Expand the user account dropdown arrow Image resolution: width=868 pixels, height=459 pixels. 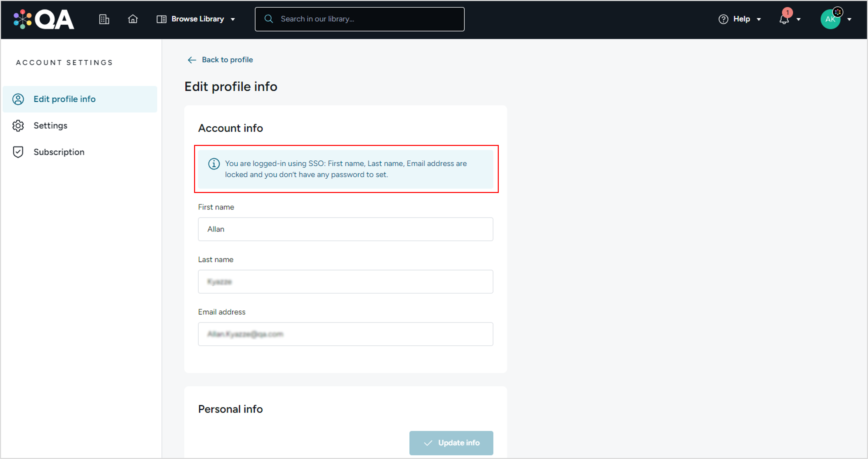tap(849, 19)
